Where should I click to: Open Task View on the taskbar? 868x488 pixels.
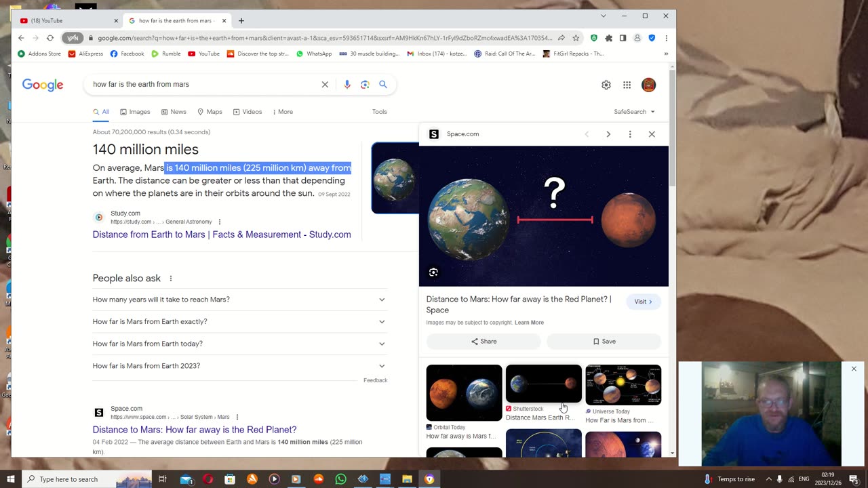click(x=163, y=479)
